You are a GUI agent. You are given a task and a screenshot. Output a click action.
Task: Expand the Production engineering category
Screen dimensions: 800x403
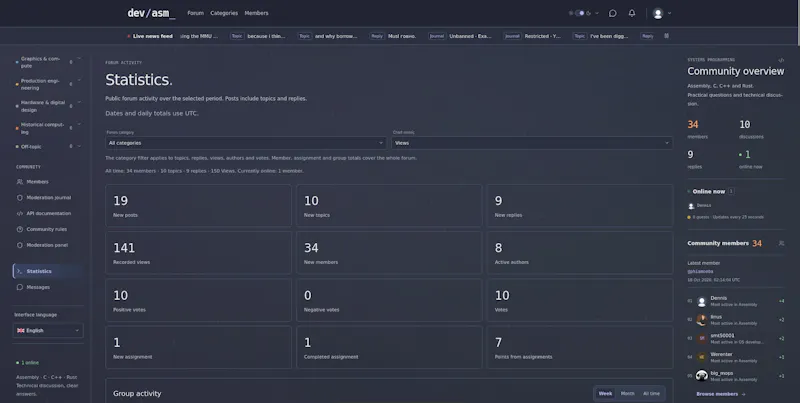point(79,81)
